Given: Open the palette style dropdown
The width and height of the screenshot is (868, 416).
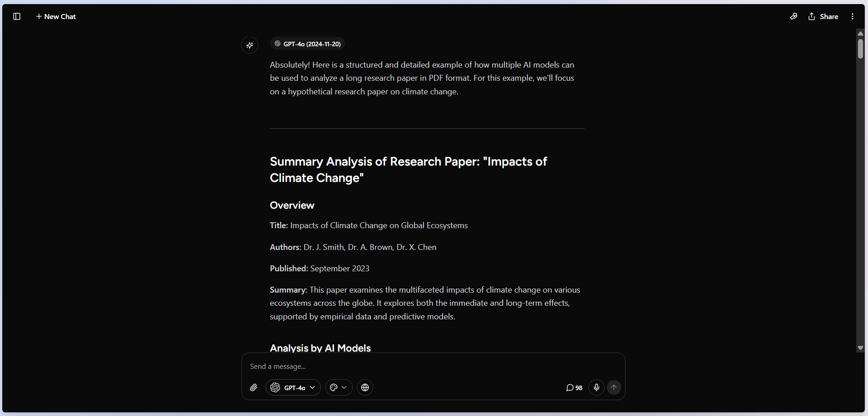Looking at the screenshot, I should coord(339,387).
